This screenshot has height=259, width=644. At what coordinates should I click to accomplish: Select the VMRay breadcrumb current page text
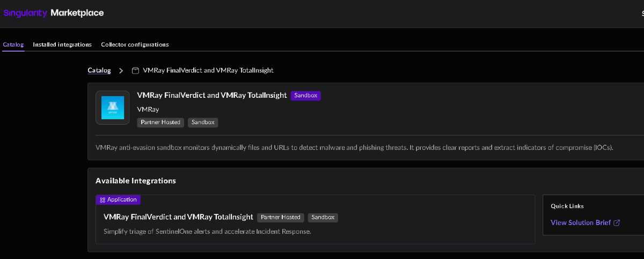(x=208, y=70)
